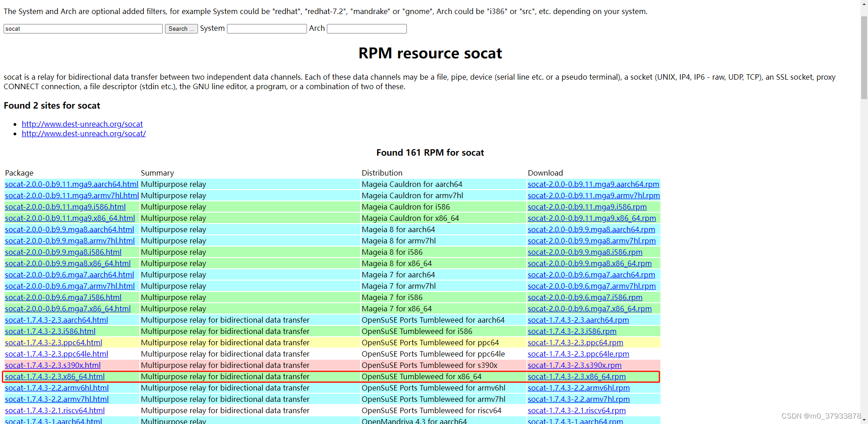Open socat-2.0.0-0.b9.9.mga8.i586.html package page
The image size is (868, 424).
[63, 252]
